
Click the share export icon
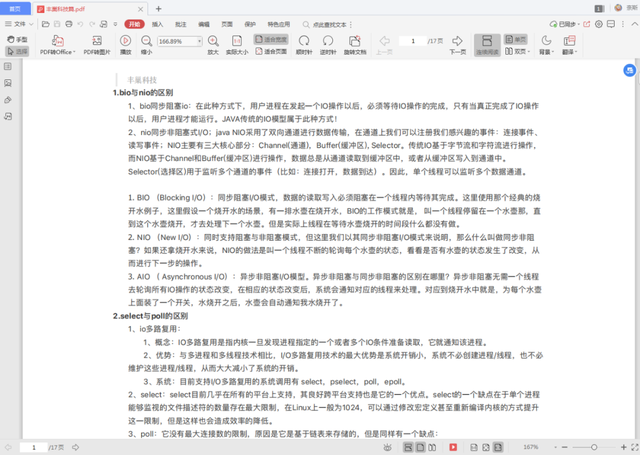[x=587, y=24]
